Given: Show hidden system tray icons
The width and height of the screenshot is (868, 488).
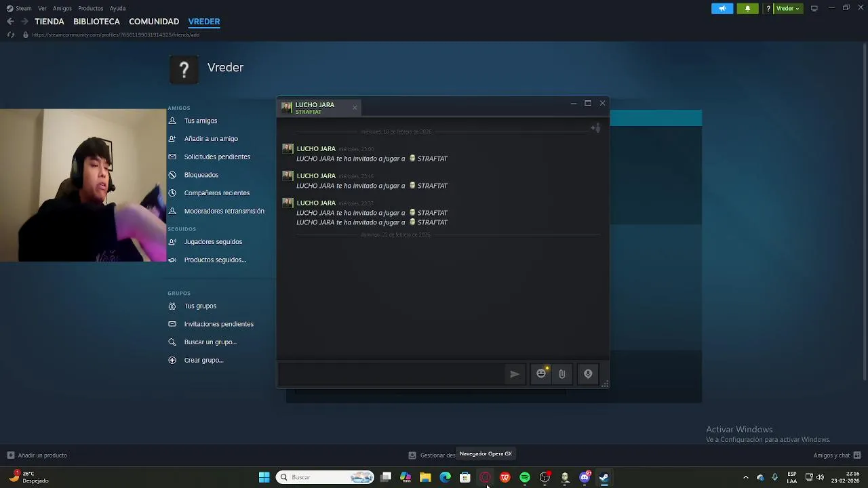Looking at the screenshot, I should click(x=746, y=478).
